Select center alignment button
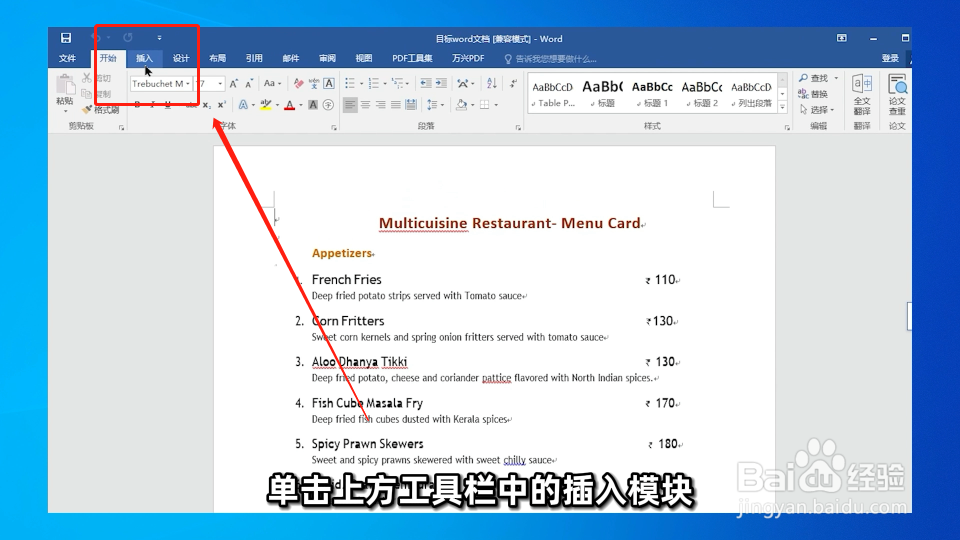This screenshot has width=960, height=540. 365,105
